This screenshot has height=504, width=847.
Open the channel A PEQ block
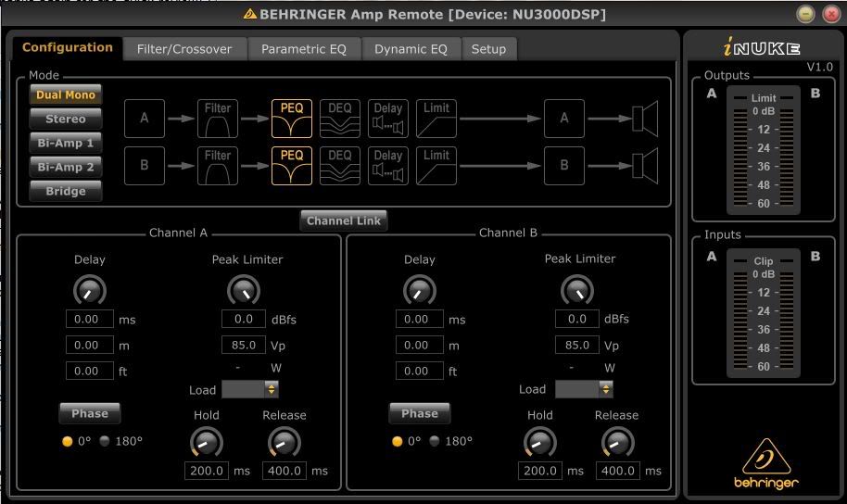(292, 119)
